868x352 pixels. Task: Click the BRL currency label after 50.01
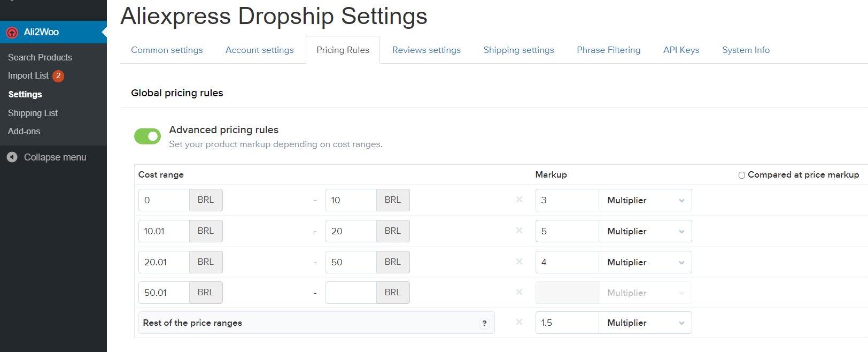(x=206, y=293)
